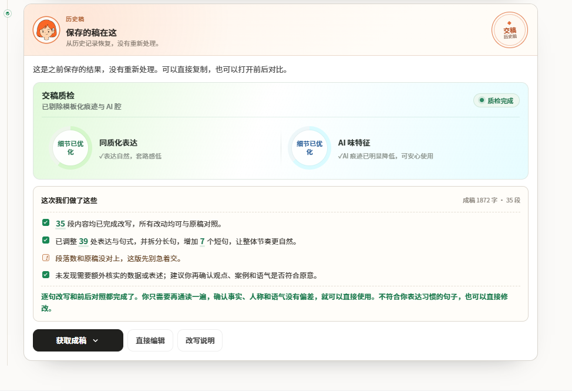The image size is (572, 392).
Task: Click the highlighted number 7 before 个短句
Action: [x=202, y=241]
